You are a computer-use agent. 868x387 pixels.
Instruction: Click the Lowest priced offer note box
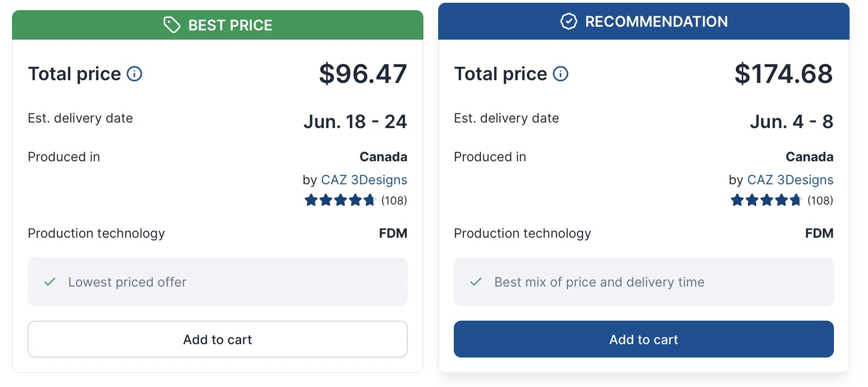(218, 281)
